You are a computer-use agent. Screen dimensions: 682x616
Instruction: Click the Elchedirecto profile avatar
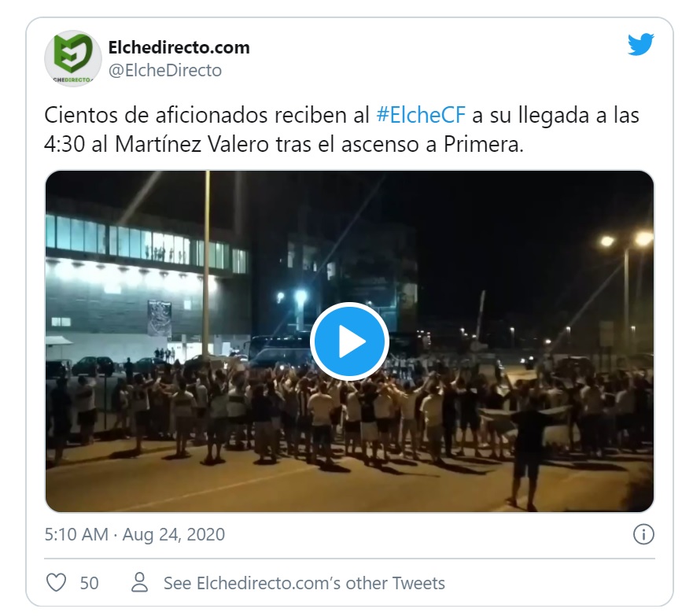point(72,58)
